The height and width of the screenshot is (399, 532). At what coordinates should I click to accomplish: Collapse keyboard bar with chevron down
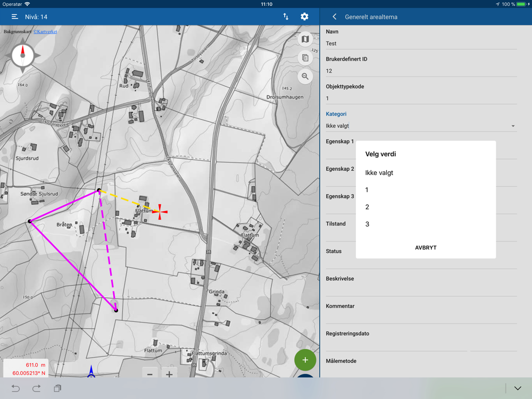pos(518,388)
